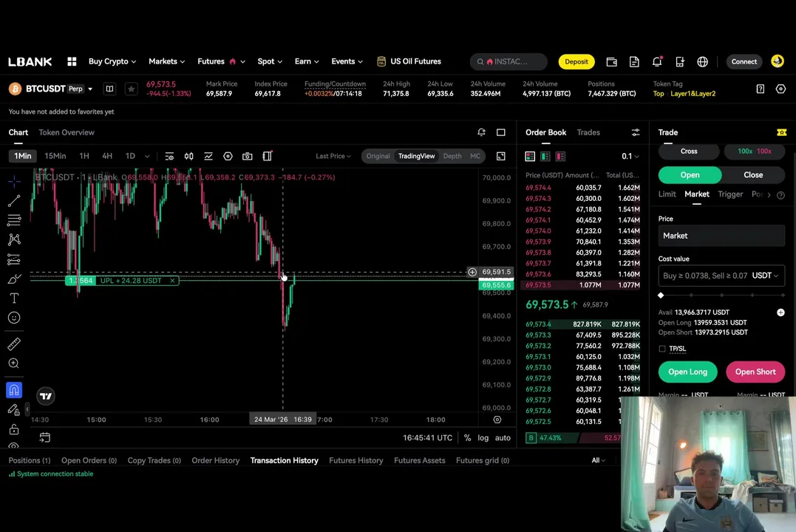Tick the TP/SL checkbox
Viewport: 796px width, 532px height.
tap(662, 349)
